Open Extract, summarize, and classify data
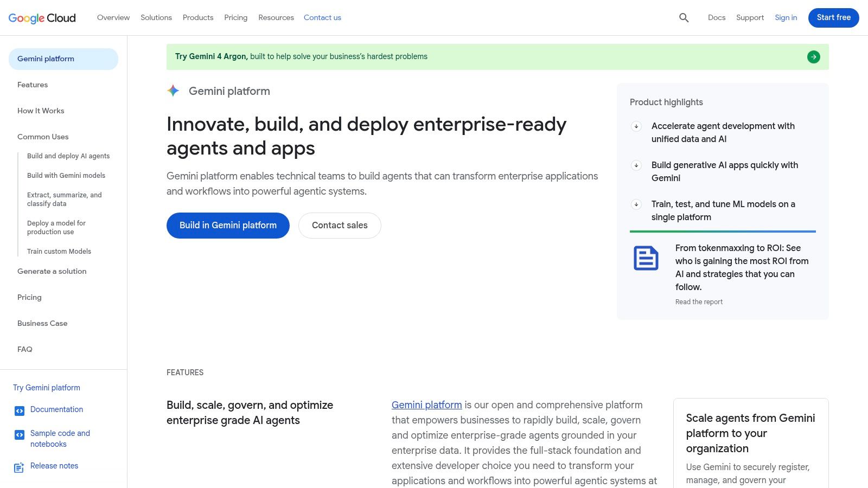This screenshot has width=868, height=488. [x=65, y=200]
